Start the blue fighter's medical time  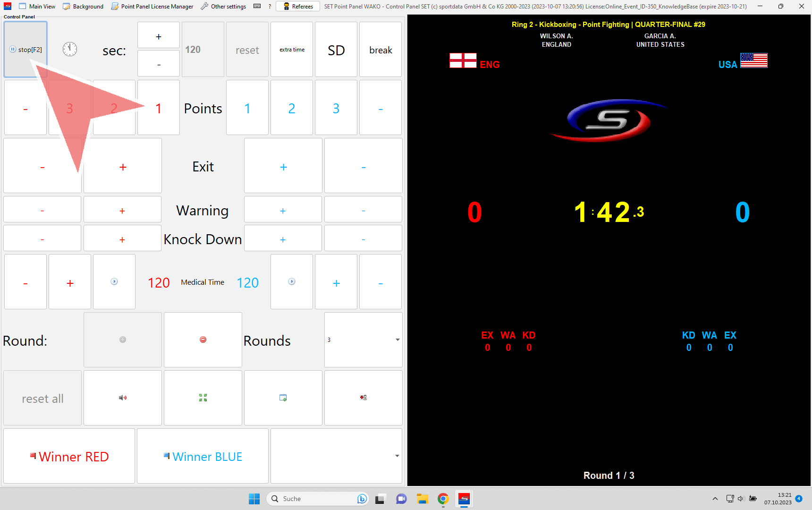[292, 282]
